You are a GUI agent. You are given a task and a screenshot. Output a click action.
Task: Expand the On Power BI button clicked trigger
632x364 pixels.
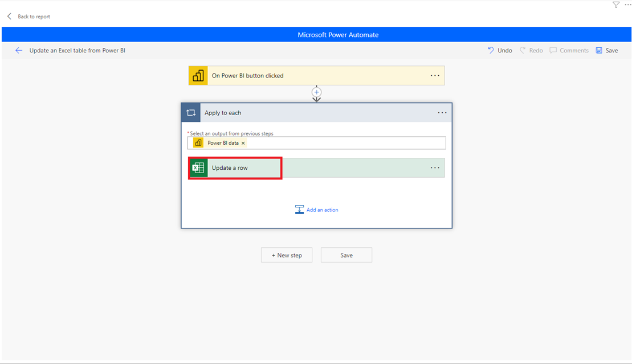(x=316, y=75)
